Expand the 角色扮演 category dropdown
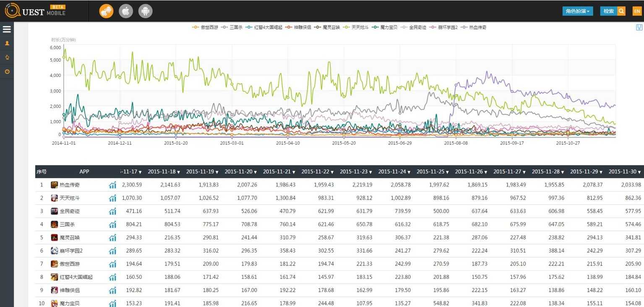Viewport: 644px width, 307px height. coord(577,11)
